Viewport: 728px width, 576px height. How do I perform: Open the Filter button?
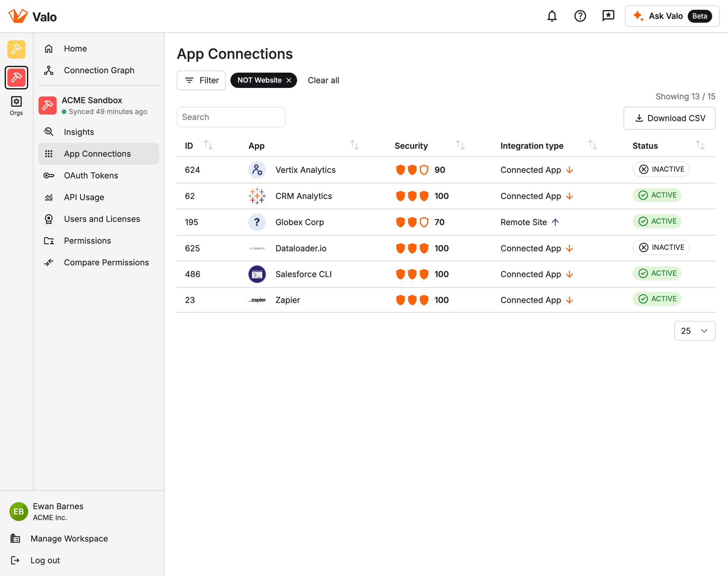pos(201,80)
